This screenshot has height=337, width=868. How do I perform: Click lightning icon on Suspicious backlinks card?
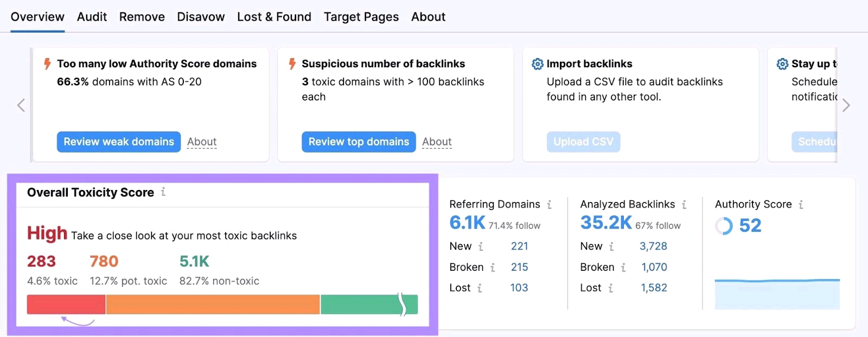(292, 64)
